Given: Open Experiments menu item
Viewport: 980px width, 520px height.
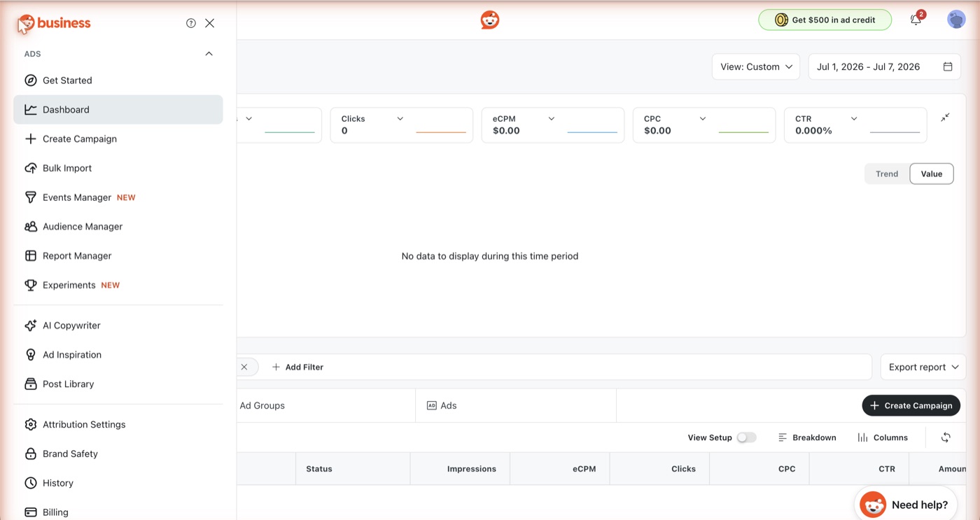Looking at the screenshot, I should 118,286.
